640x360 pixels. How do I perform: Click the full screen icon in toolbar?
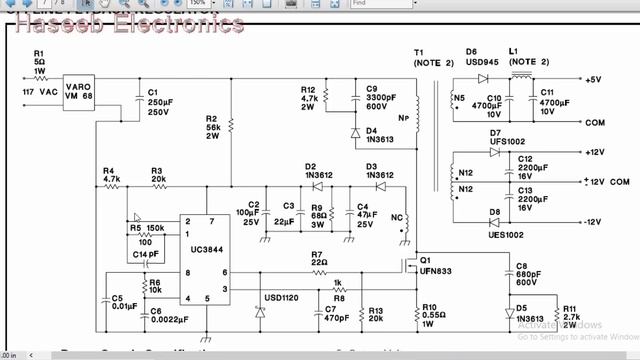334,3
